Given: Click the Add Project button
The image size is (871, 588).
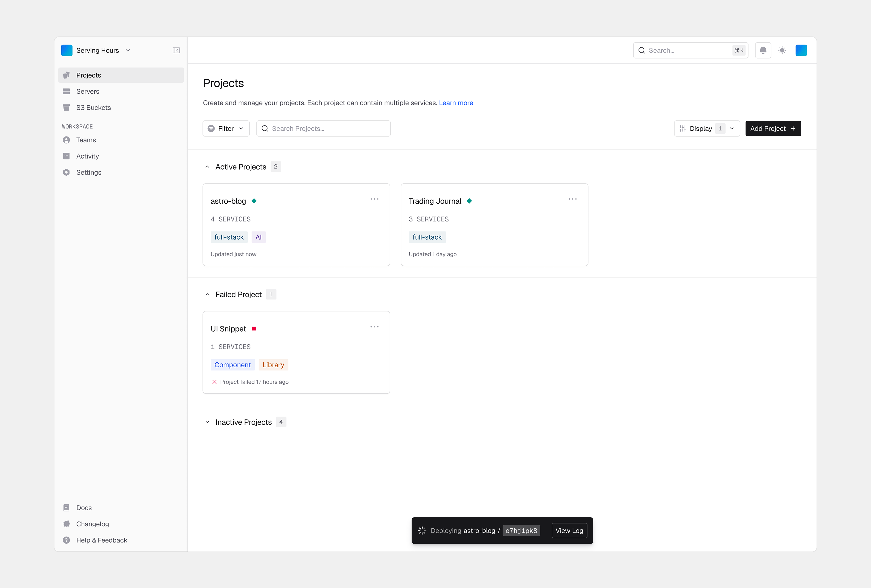Looking at the screenshot, I should [x=773, y=128].
